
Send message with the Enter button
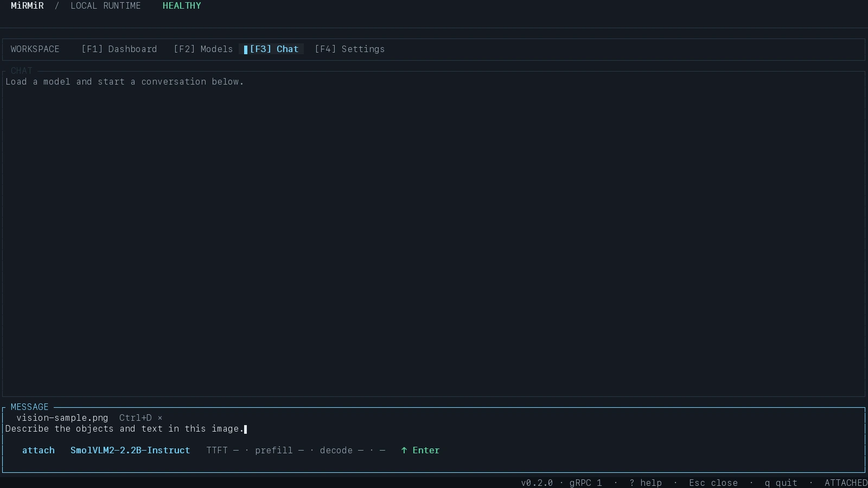pyautogui.click(x=420, y=450)
